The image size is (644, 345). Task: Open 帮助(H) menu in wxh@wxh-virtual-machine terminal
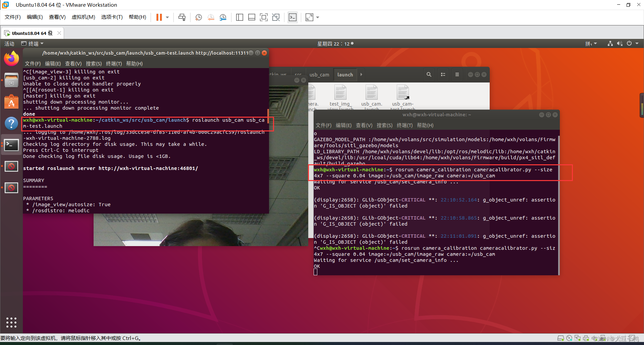coord(425,125)
